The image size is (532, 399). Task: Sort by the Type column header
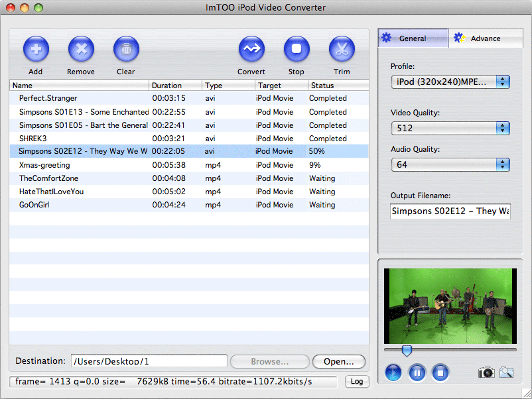click(229, 85)
